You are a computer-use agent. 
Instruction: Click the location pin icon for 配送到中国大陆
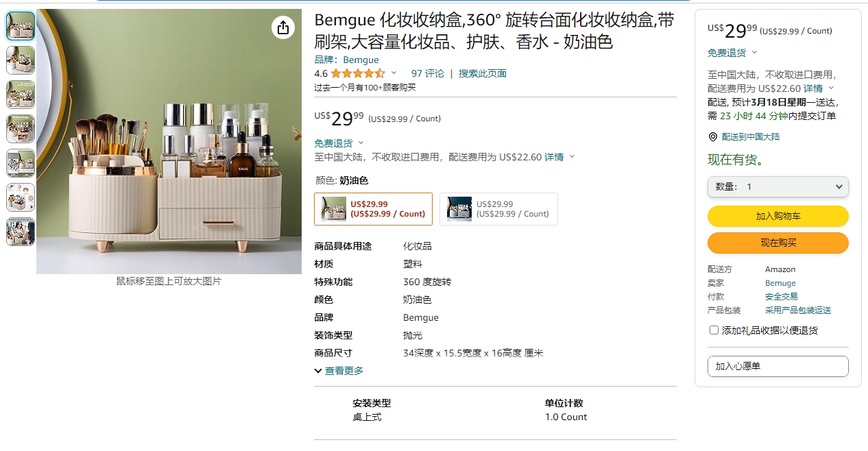click(712, 137)
